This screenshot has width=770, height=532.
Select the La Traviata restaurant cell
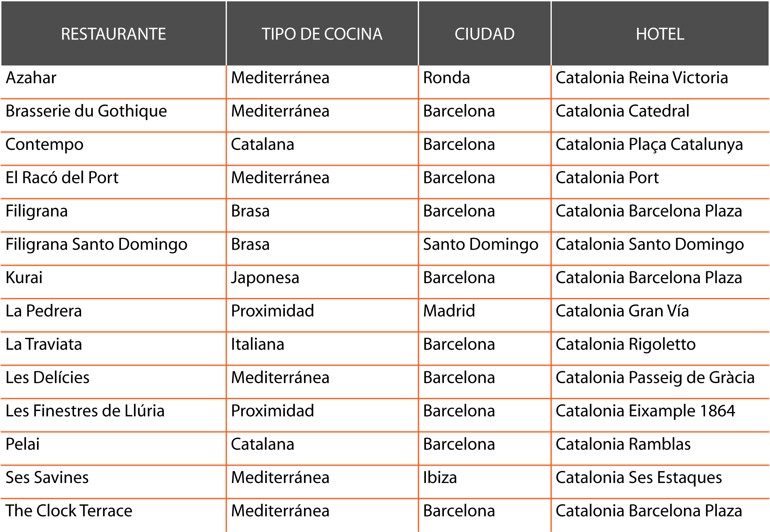pyautogui.click(x=44, y=344)
